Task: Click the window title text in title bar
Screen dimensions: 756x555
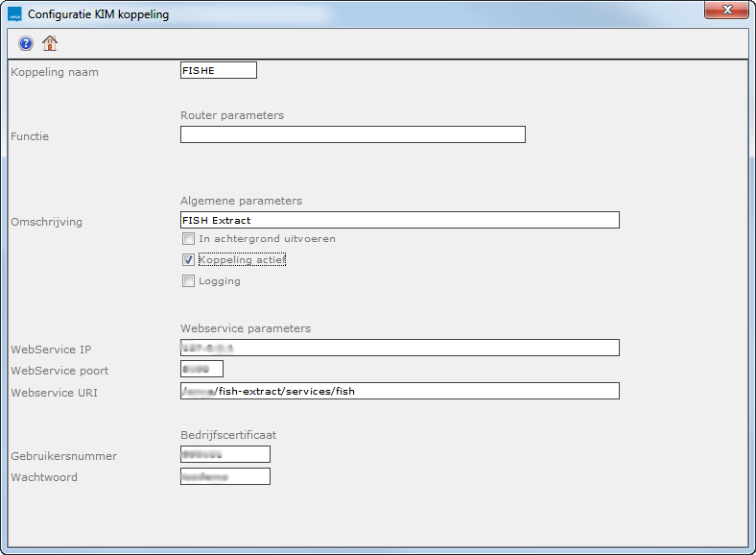Action: (x=99, y=14)
